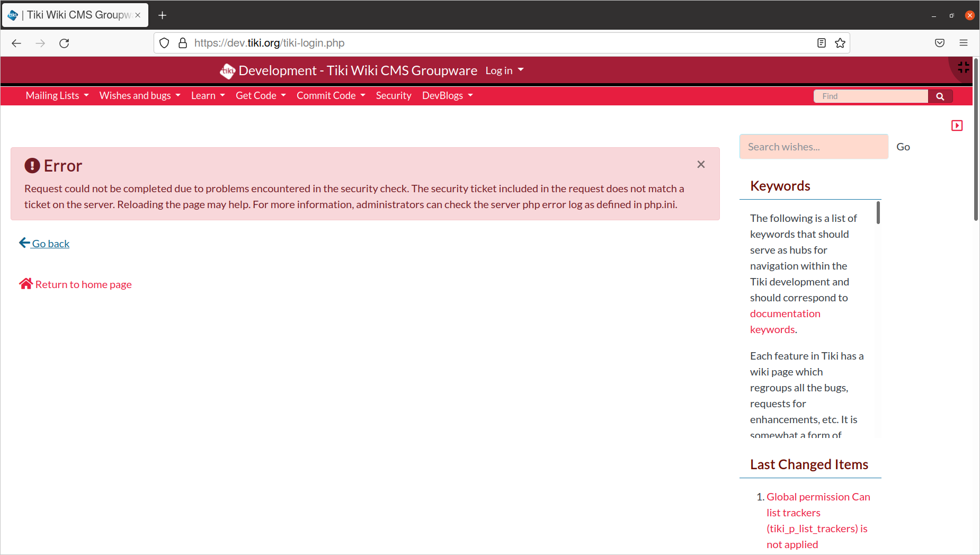
Task: Open the Log in dropdown
Action: click(504, 70)
